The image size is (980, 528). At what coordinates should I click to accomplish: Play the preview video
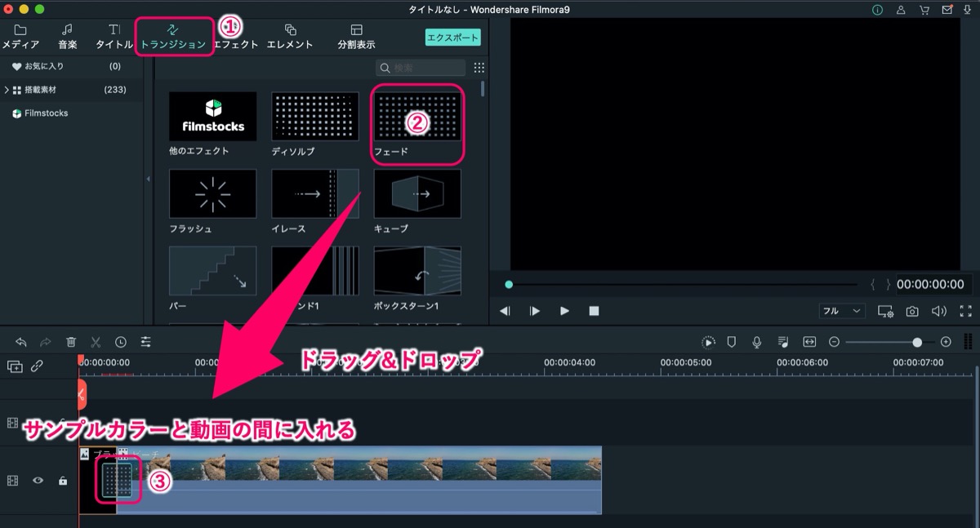pyautogui.click(x=564, y=311)
